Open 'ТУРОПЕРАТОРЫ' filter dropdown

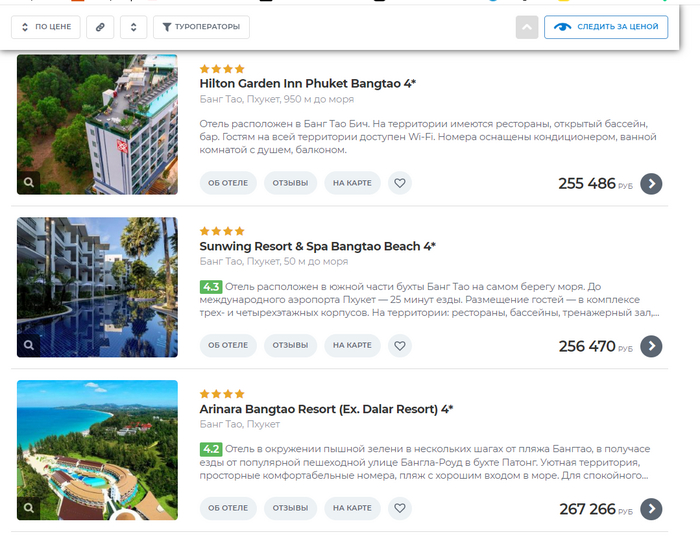coord(201,27)
